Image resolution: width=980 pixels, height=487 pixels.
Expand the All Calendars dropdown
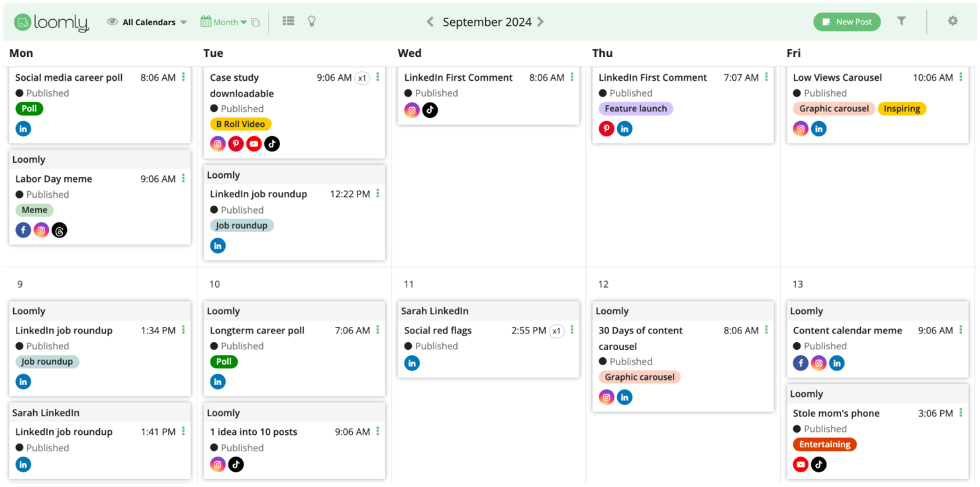pyautogui.click(x=147, y=21)
